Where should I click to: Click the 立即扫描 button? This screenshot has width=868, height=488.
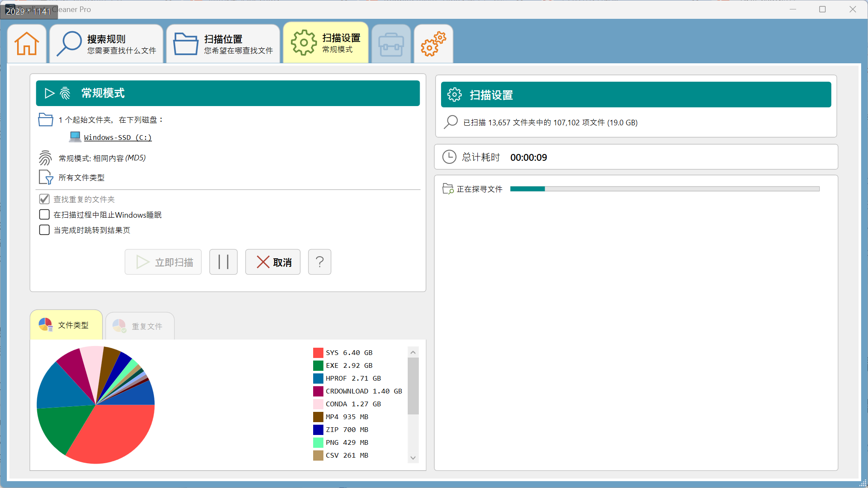click(x=163, y=262)
